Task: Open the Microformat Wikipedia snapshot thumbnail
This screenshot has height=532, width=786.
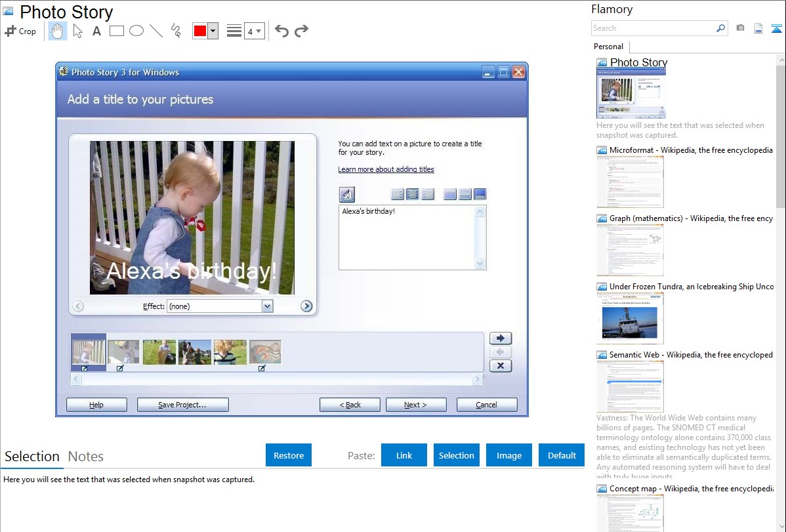Action: pyautogui.click(x=630, y=182)
